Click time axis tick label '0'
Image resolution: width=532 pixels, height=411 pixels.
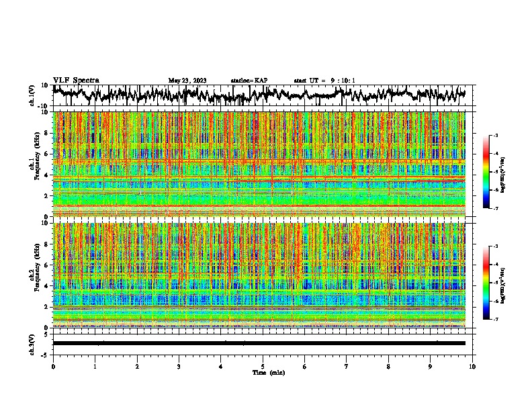coord(53,367)
